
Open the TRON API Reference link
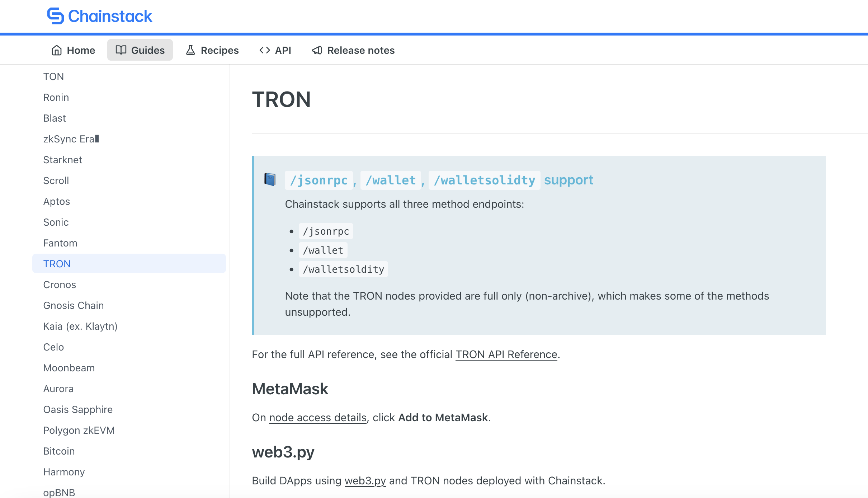(505, 354)
